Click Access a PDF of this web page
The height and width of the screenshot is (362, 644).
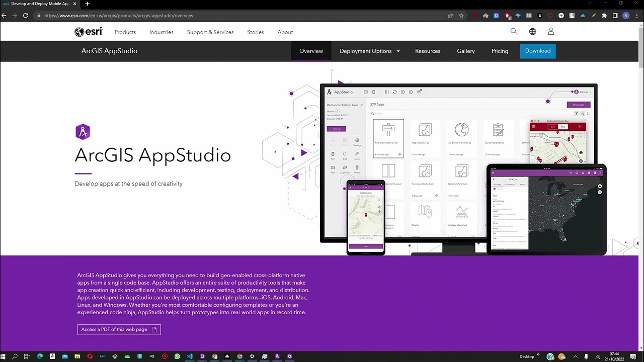(119, 329)
